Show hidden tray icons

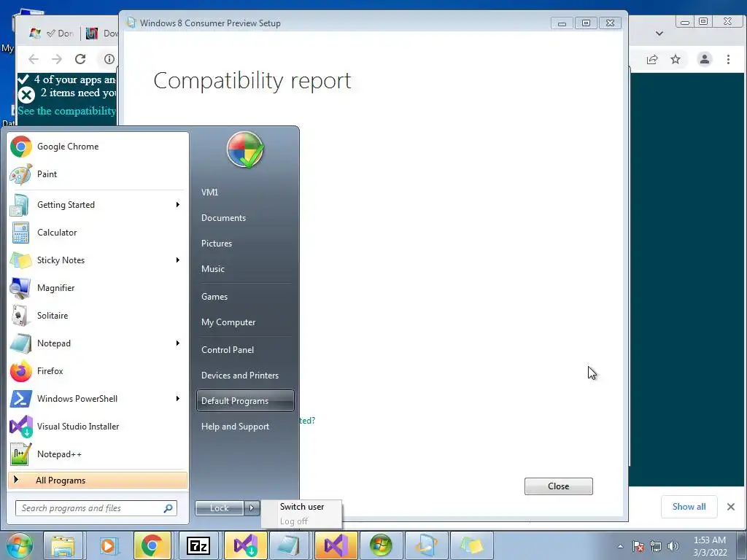(x=620, y=547)
